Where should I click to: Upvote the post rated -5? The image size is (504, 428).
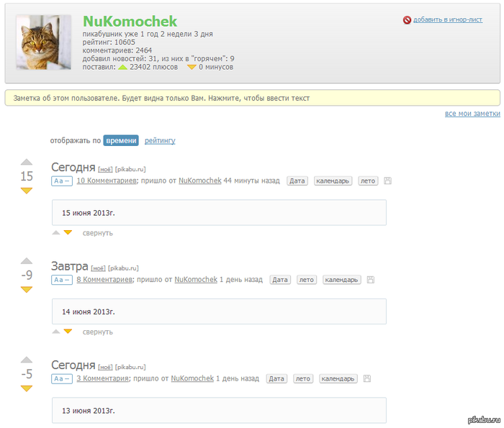pyautogui.click(x=27, y=360)
